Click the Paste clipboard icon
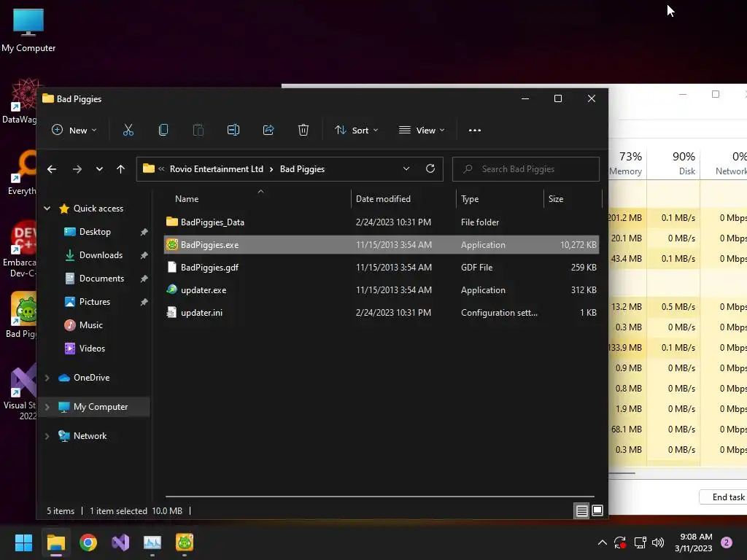Screen dimensions: 747x560 pyautogui.click(x=198, y=130)
